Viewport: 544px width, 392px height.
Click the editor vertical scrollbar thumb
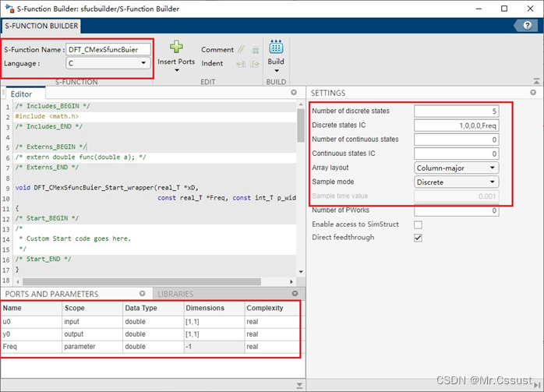click(x=301, y=125)
